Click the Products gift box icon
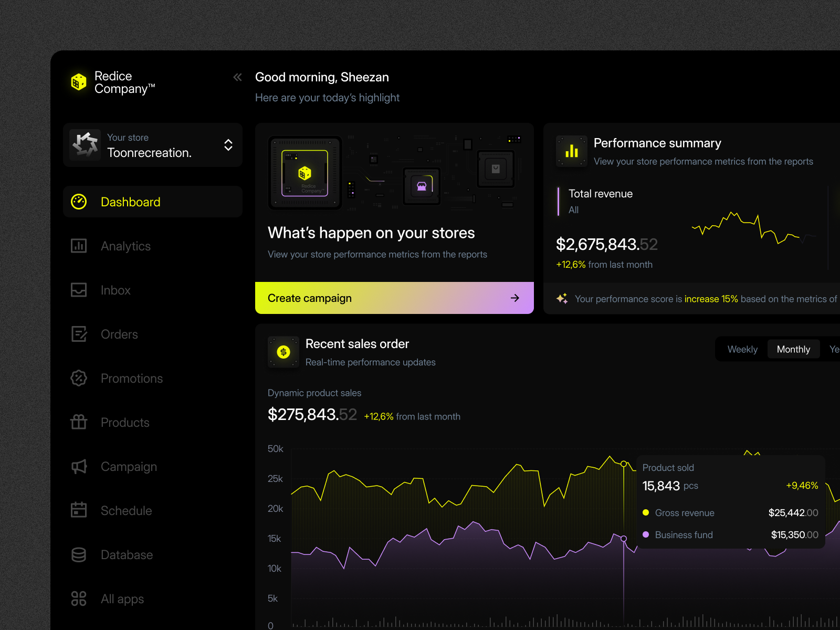 click(79, 422)
